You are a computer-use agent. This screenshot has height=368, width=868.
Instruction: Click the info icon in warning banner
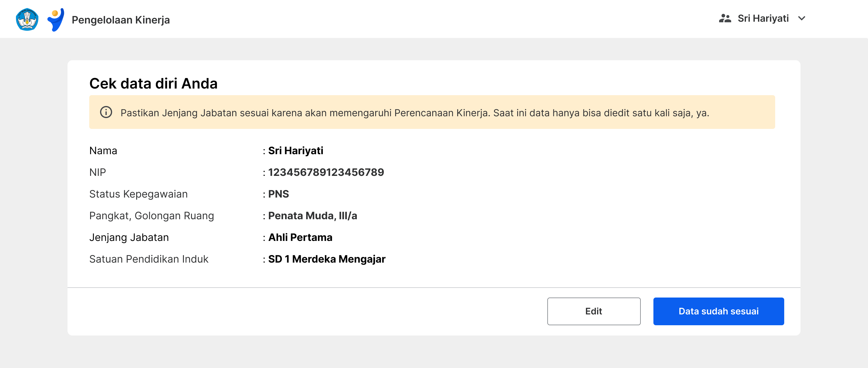(x=106, y=112)
